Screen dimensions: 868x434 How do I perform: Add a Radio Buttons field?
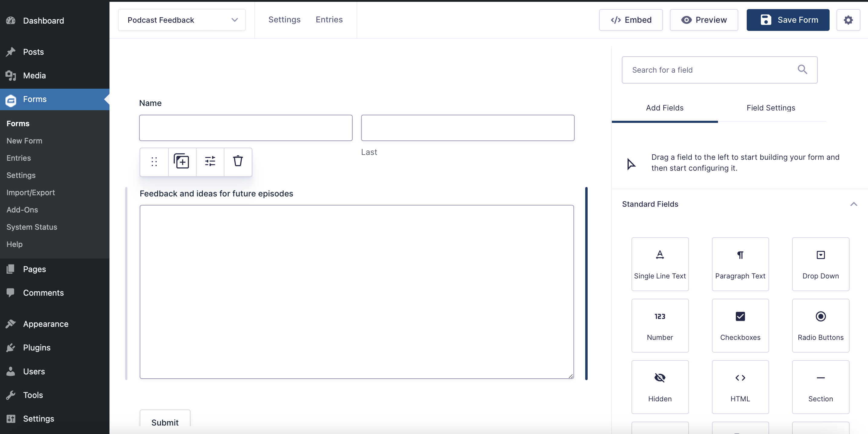821,325
